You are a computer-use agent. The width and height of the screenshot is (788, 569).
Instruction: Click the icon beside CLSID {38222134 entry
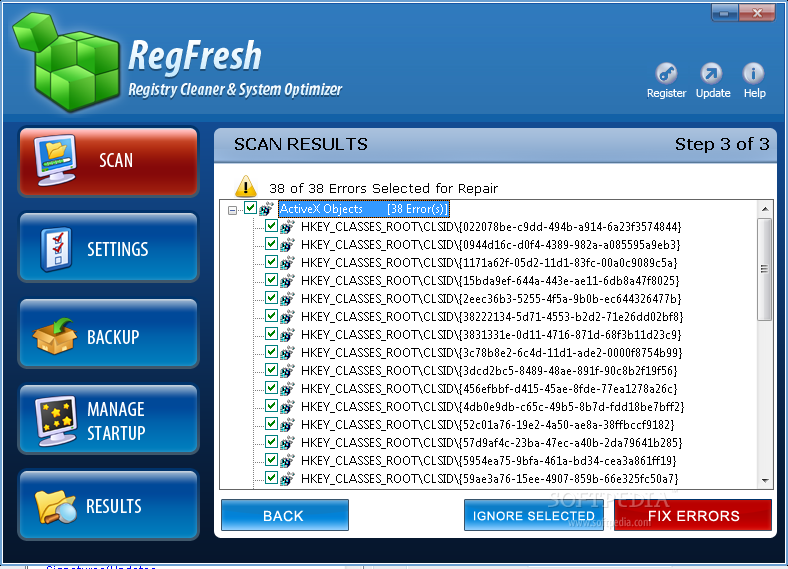[x=287, y=317]
